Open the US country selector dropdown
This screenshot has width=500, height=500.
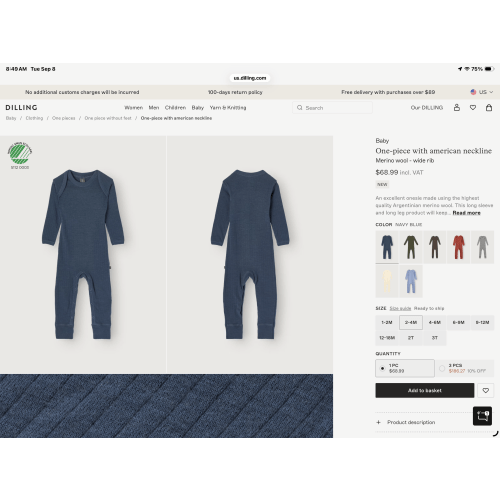[x=482, y=92]
